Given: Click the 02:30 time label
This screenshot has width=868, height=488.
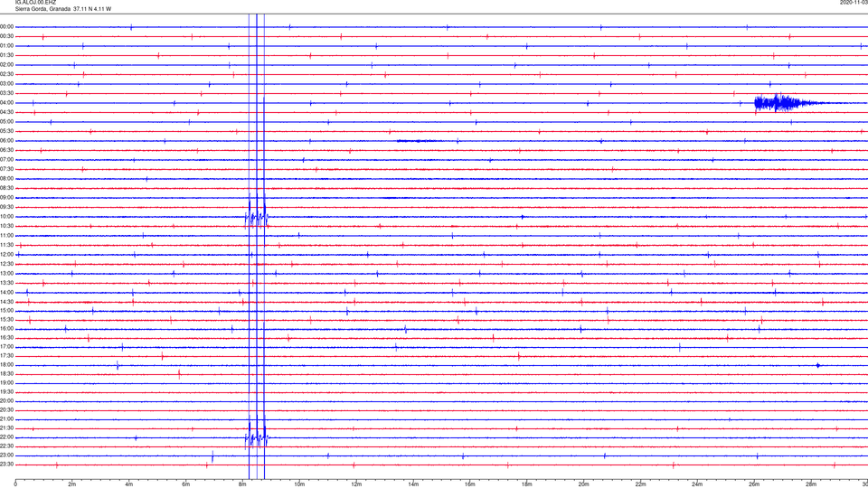Looking at the screenshot, I should [6, 74].
